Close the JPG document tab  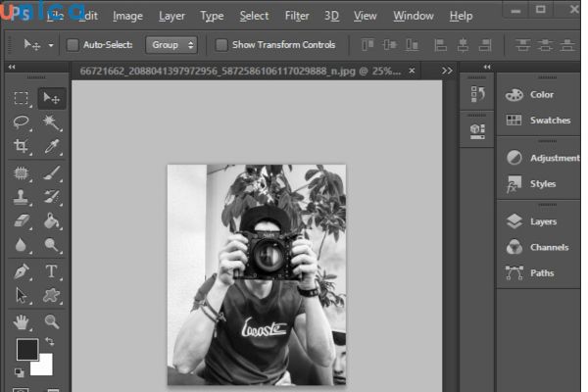click(412, 71)
